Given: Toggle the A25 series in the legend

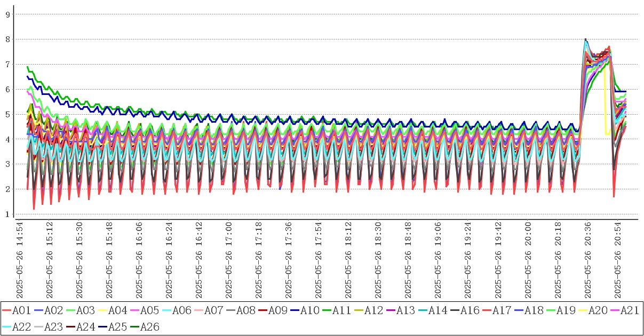Looking at the screenshot, I should 117,327.
